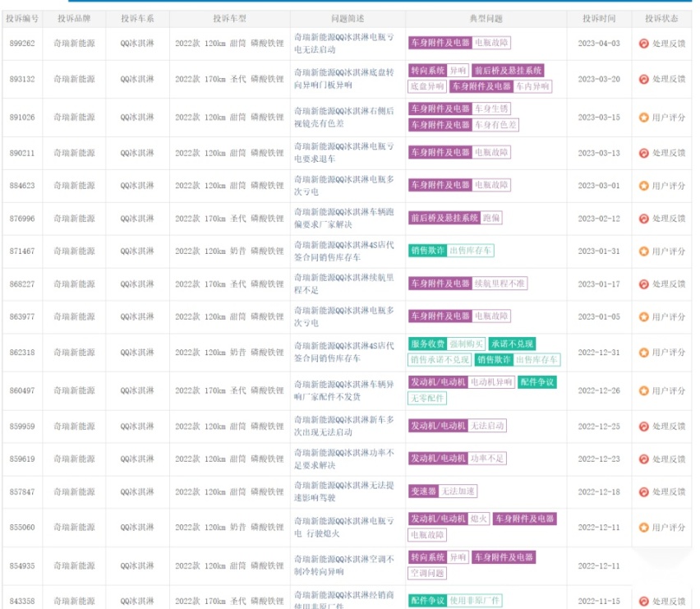Screen dimensions: 700x609
Task: Click the 无法加速 tag in row 857847
Action: (x=458, y=491)
